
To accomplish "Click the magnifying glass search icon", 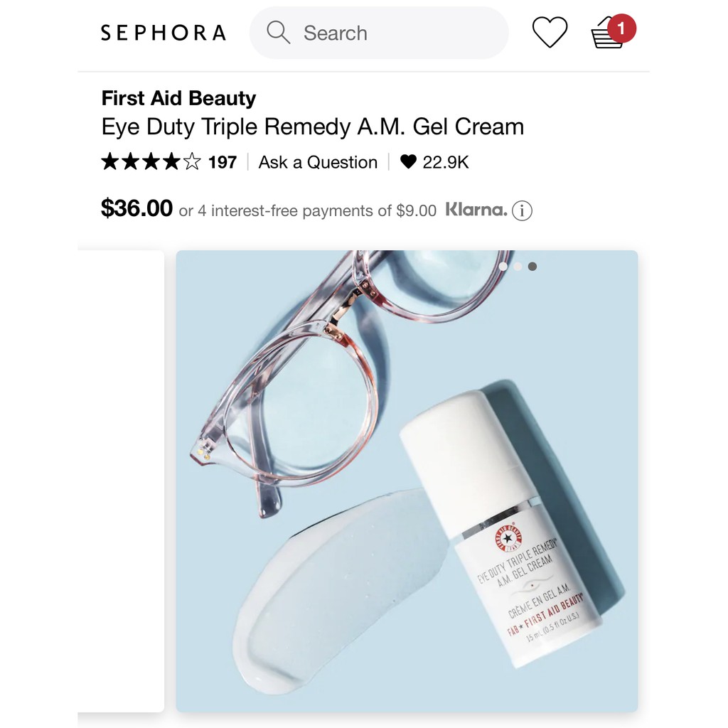I will [x=278, y=33].
